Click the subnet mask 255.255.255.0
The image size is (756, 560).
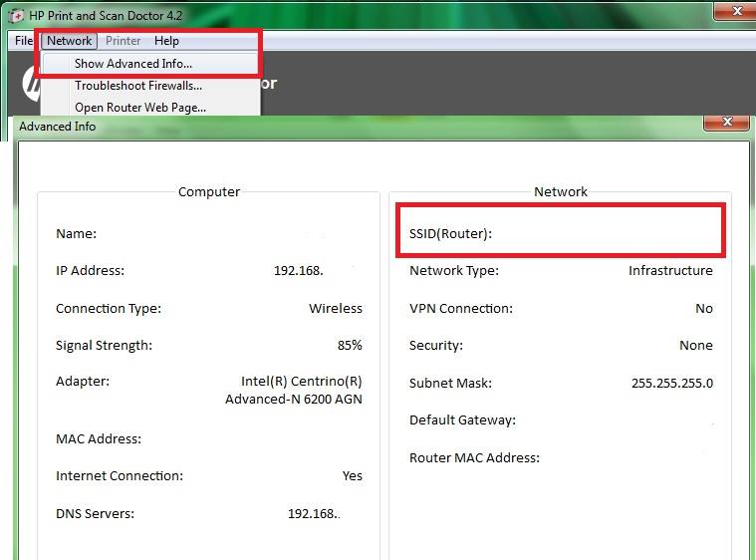pos(672,384)
